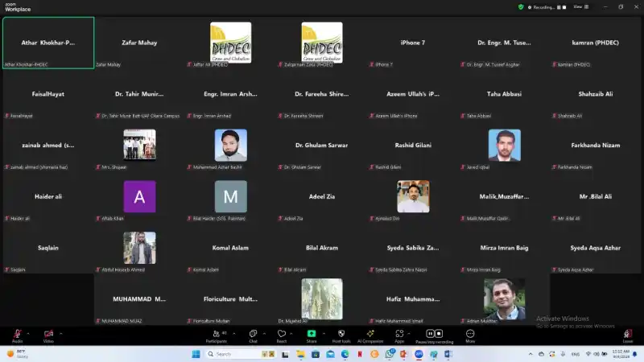Click the green encryption shield icon
The width and height of the screenshot is (644, 362).
521,6
